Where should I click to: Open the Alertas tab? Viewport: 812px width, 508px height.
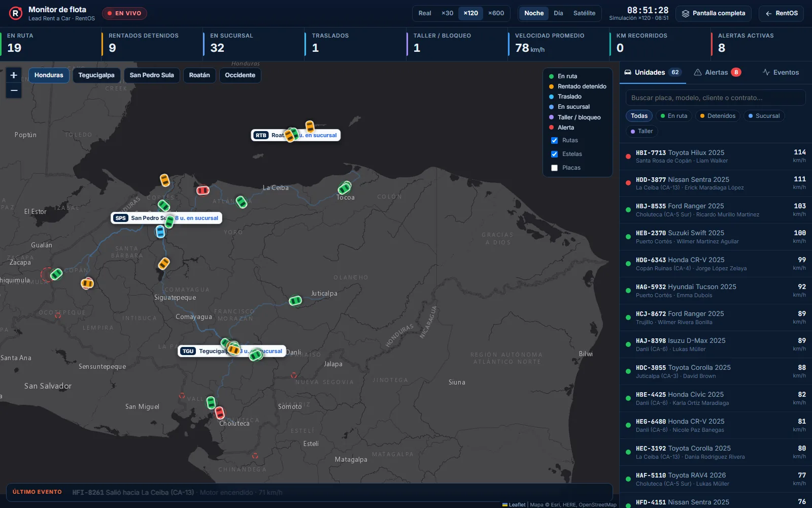(717, 72)
